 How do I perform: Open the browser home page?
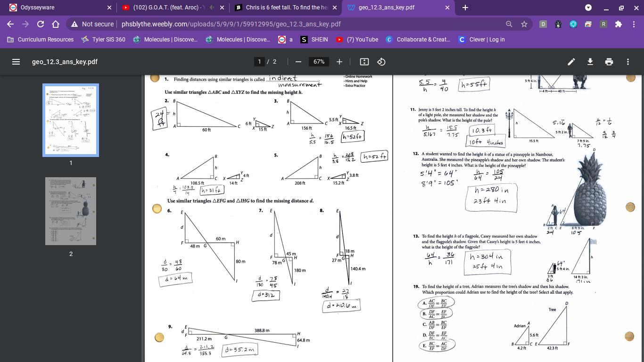[56, 24]
